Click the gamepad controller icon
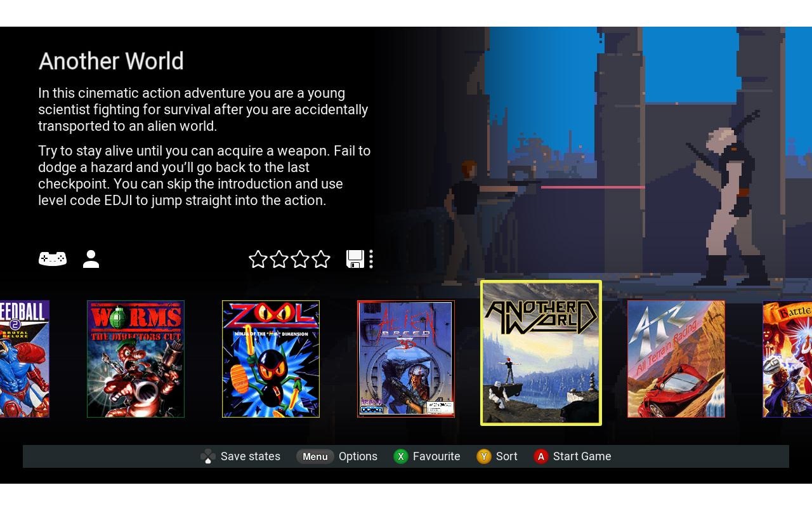The image size is (812, 511). point(53,259)
